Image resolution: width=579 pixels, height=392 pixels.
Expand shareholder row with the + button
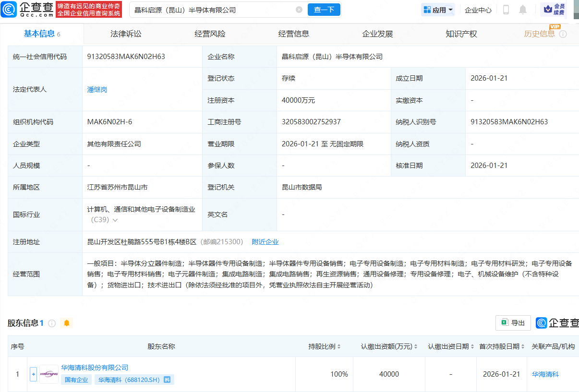[33, 374]
